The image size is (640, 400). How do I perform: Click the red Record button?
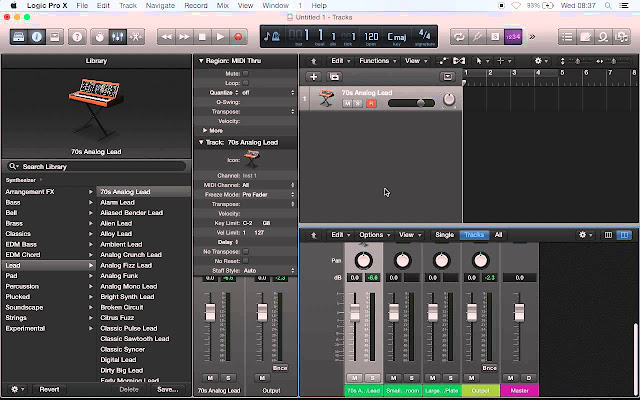click(238, 37)
